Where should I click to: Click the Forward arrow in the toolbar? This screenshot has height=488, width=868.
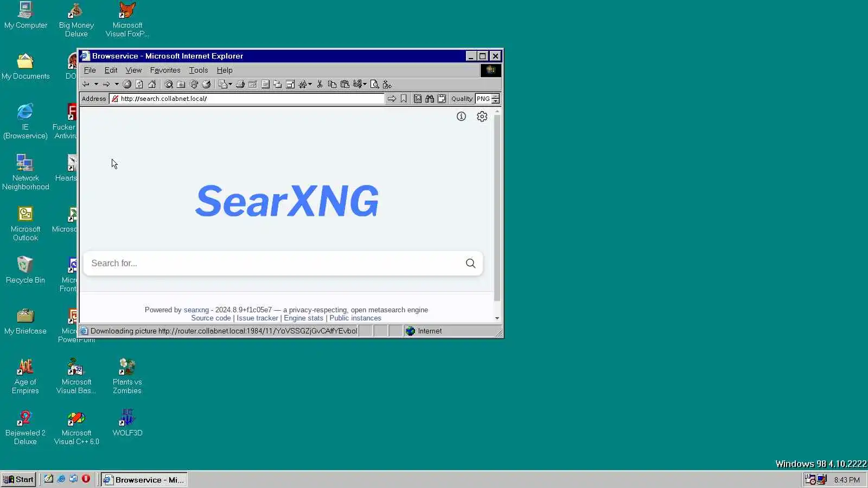click(x=106, y=84)
